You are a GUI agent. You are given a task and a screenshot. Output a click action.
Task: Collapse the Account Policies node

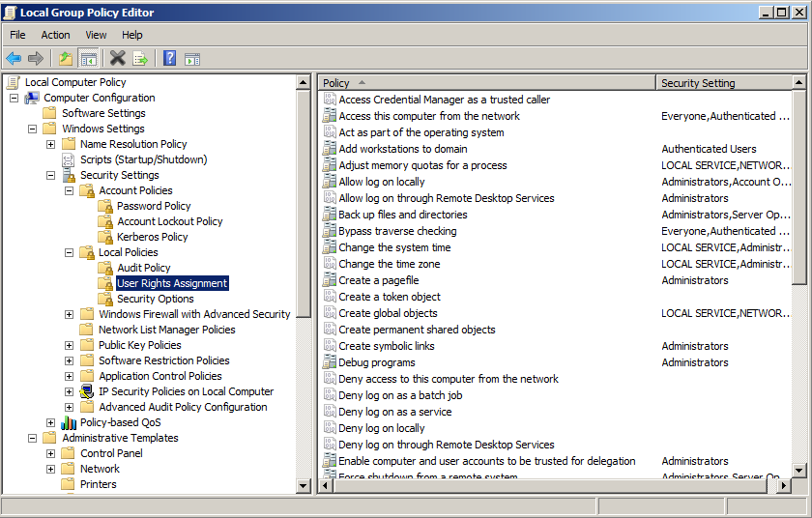point(69,191)
